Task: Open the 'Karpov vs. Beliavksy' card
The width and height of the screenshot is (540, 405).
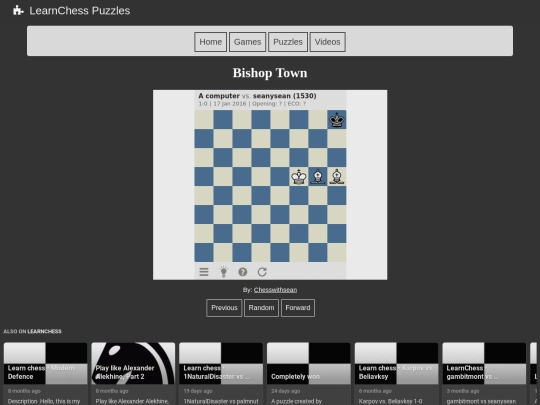Action: pyautogui.click(x=396, y=374)
